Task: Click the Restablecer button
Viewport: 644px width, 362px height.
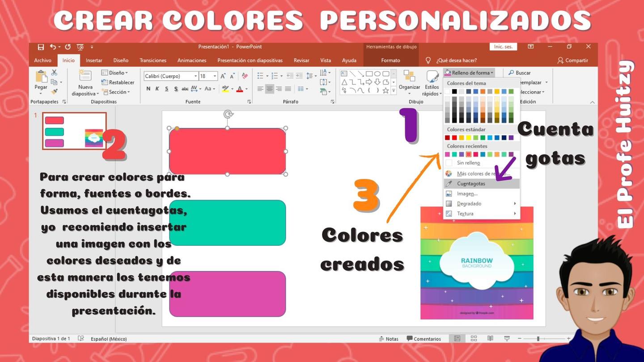Action: click(x=118, y=82)
